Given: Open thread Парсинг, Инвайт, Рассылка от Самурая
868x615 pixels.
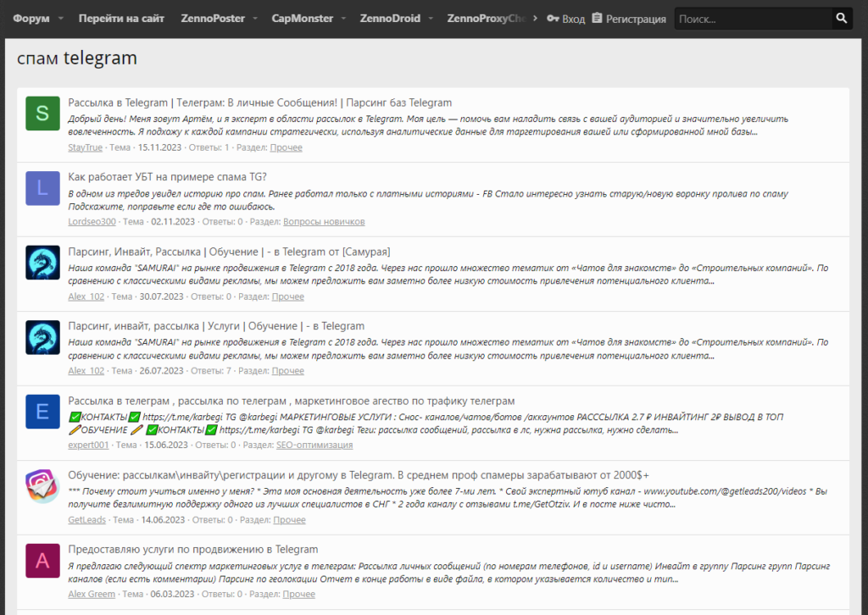Looking at the screenshot, I should (229, 252).
